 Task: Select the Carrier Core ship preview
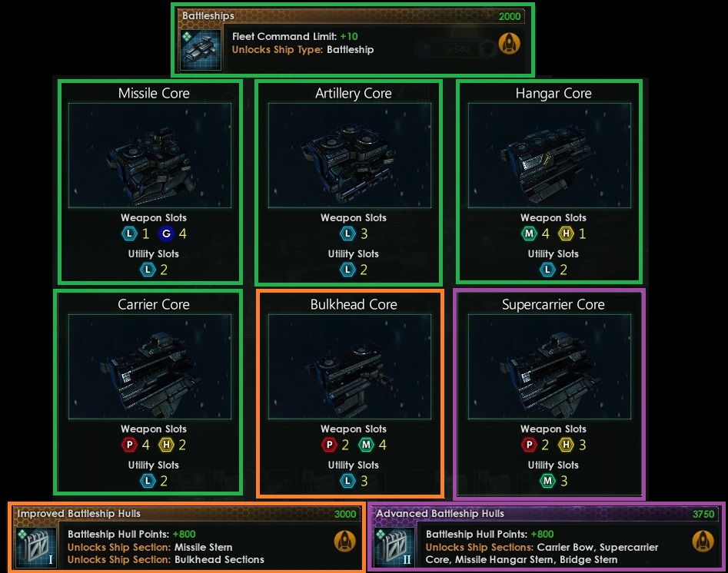pos(149,366)
